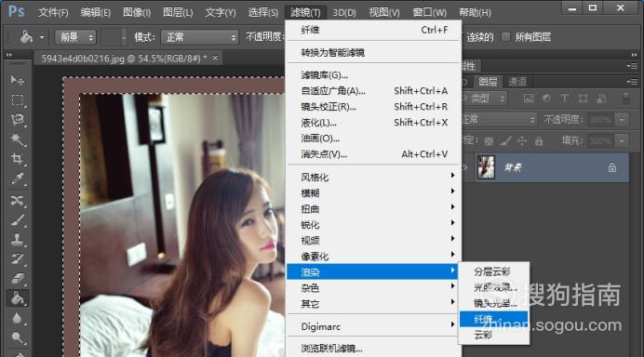Open the 图像(I) menu
The width and height of the screenshot is (644, 357).
tap(137, 12)
